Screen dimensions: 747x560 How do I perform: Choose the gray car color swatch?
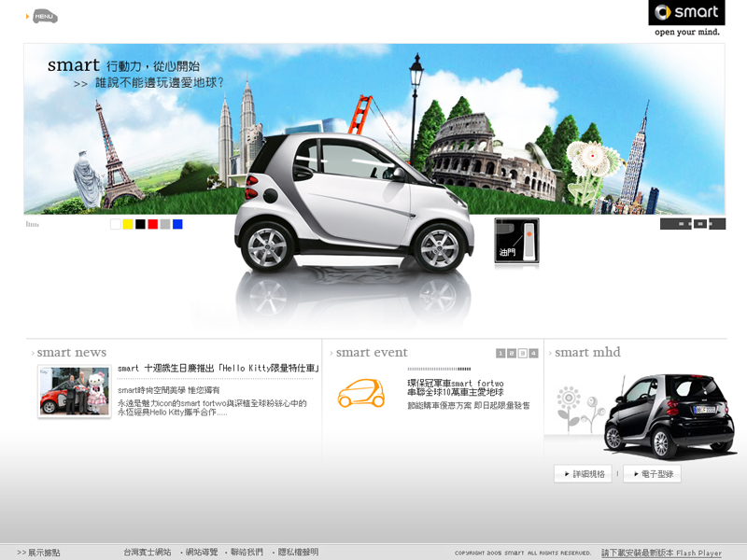(165, 224)
